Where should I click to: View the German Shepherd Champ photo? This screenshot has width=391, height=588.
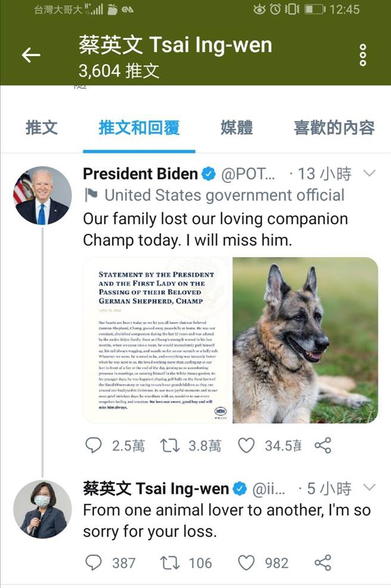pos(305,340)
